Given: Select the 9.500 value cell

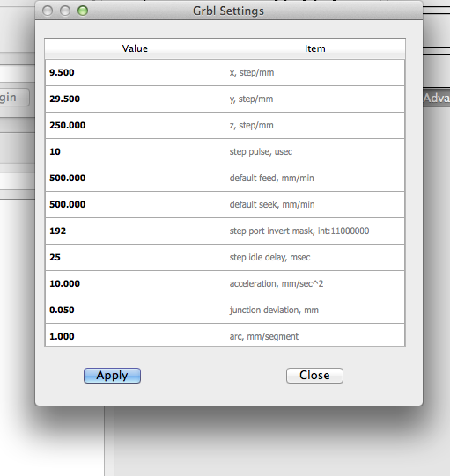Looking at the screenshot, I should pos(135,72).
